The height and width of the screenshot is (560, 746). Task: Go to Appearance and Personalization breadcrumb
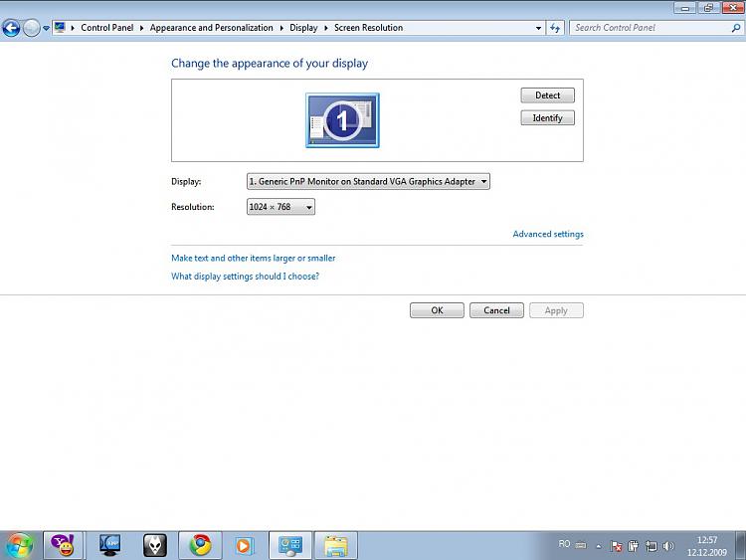click(x=211, y=28)
